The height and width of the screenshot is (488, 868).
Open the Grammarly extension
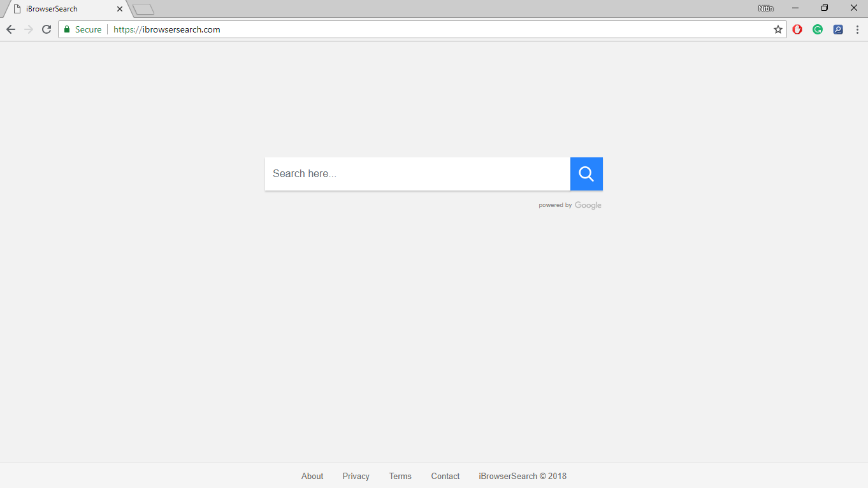tap(818, 29)
